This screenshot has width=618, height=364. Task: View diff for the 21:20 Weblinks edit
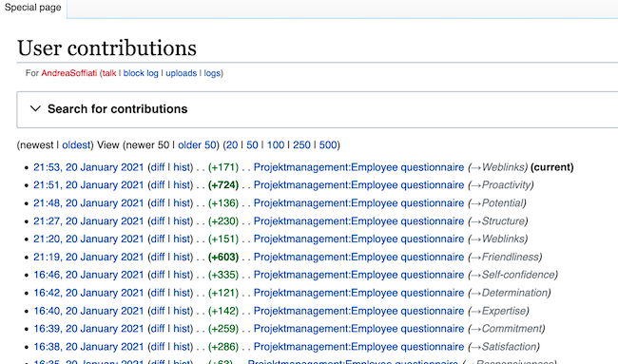pos(158,239)
